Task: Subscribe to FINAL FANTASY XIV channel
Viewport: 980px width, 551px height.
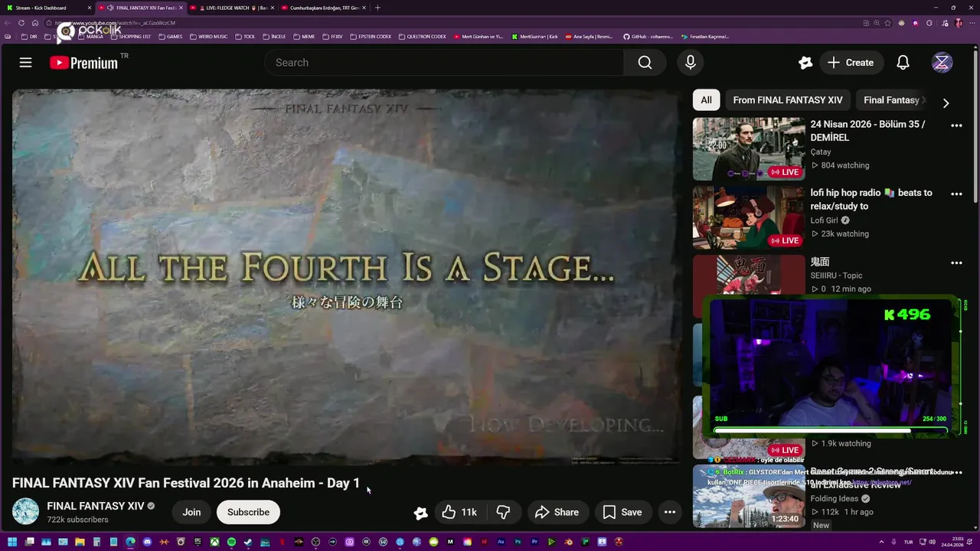Action: [x=248, y=512]
